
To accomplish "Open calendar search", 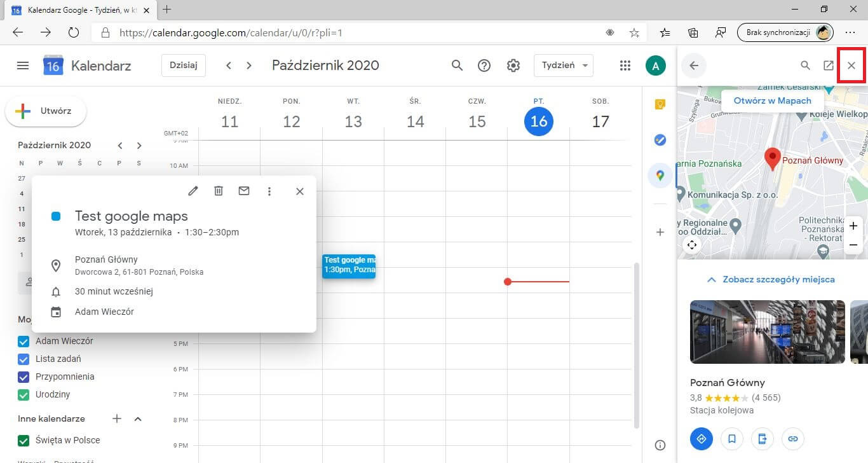I will click(x=457, y=66).
